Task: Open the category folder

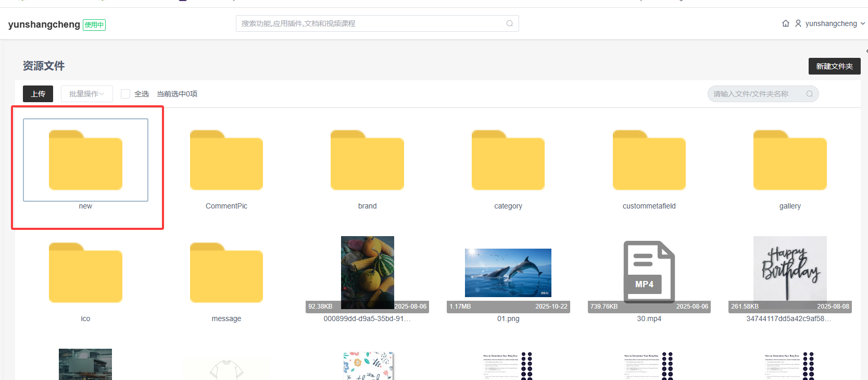Action: pos(508,161)
